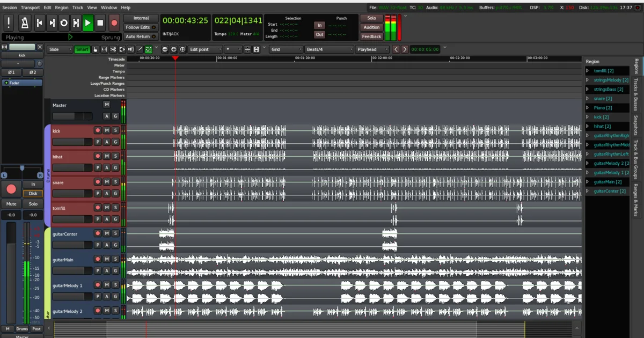Toggle Follow Edits option
Viewport: 644px width, 338px height.
pyautogui.click(x=141, y=27)
